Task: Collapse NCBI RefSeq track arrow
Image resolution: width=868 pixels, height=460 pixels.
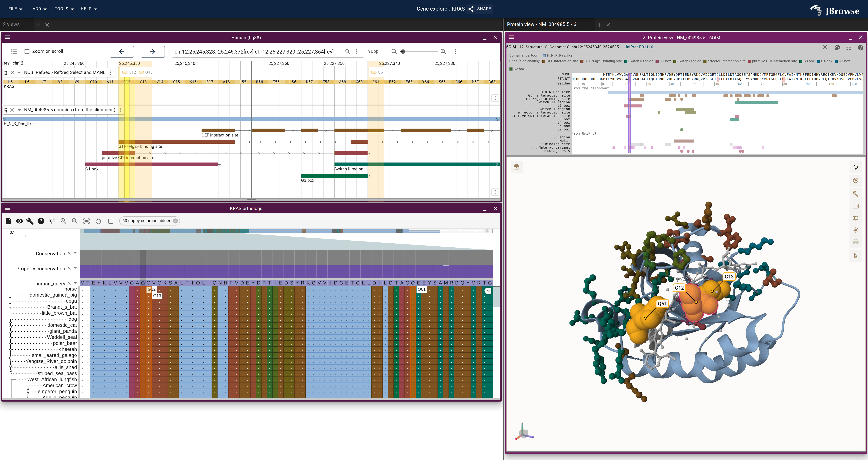Action: (19, 72)
